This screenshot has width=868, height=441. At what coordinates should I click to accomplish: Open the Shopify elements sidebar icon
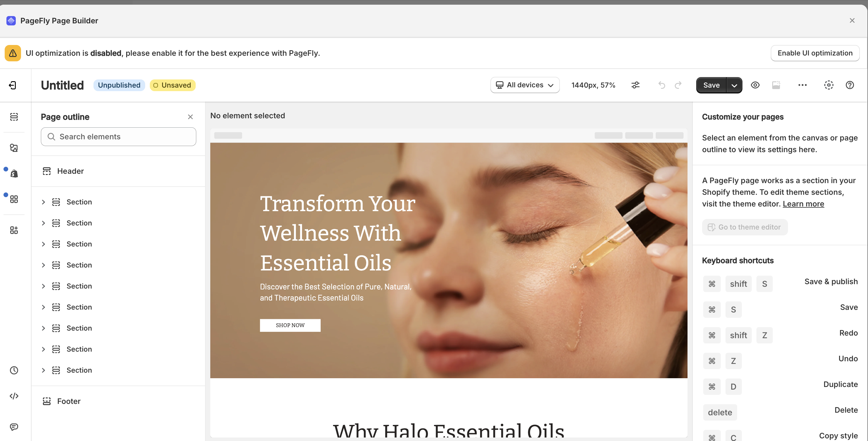click(14, 173)
